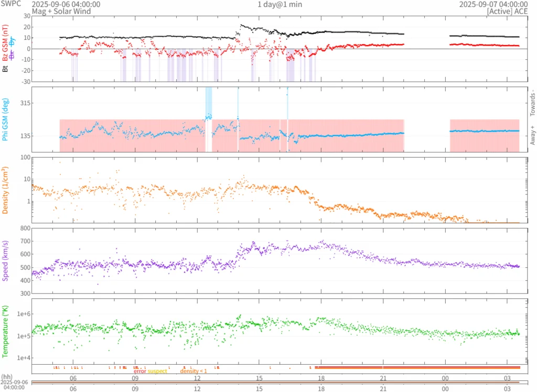
Task: Toggle the Bt series legend label
Action: click(6, 68)
